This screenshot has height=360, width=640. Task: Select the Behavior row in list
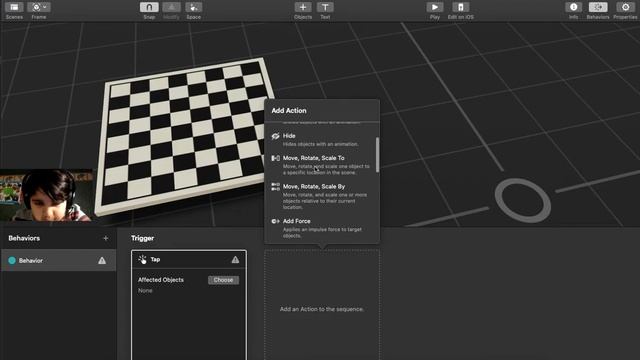tap(58, 260)
